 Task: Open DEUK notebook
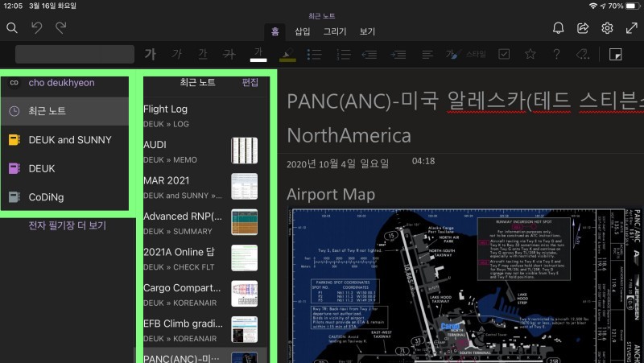(65, 168)
